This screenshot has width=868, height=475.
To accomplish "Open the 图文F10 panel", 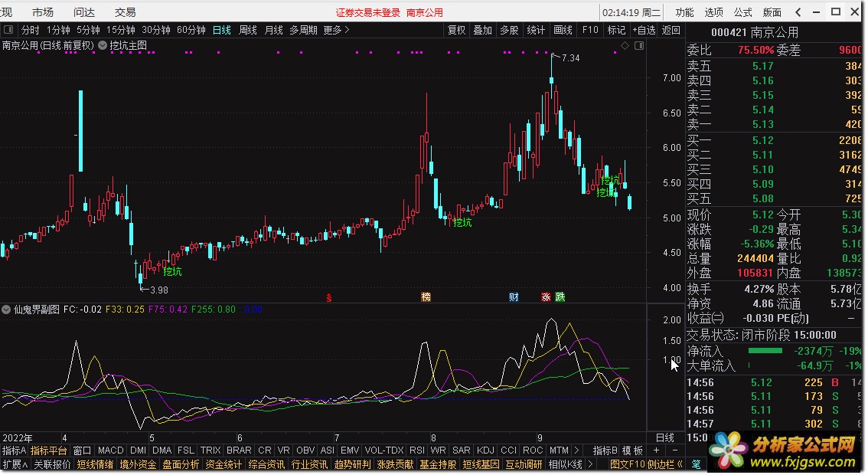I will [628, 464].
